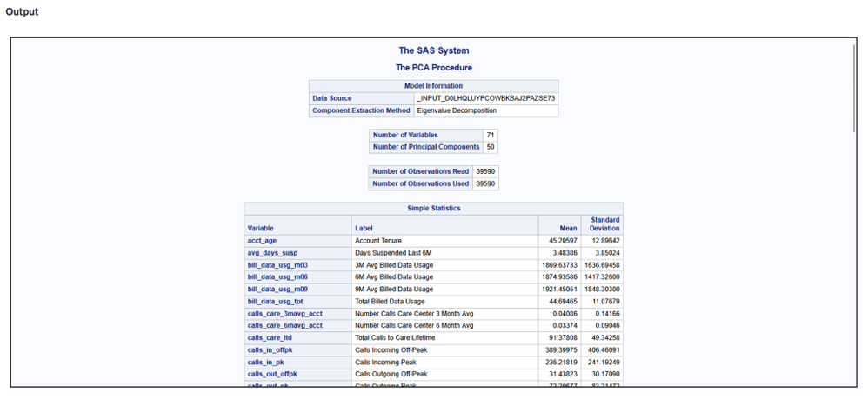The width and height of the screenshot is (868, 406).
Task: Click 'Number of Principal Components' label
Action: (x=426, y=147)
